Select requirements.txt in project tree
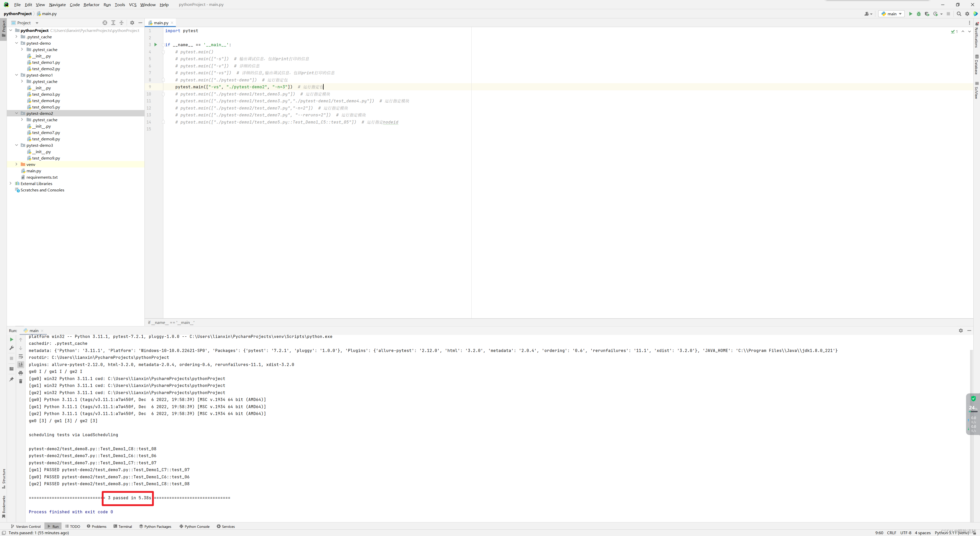The height and width of the screenshot is (536, 980). (42, 177)
